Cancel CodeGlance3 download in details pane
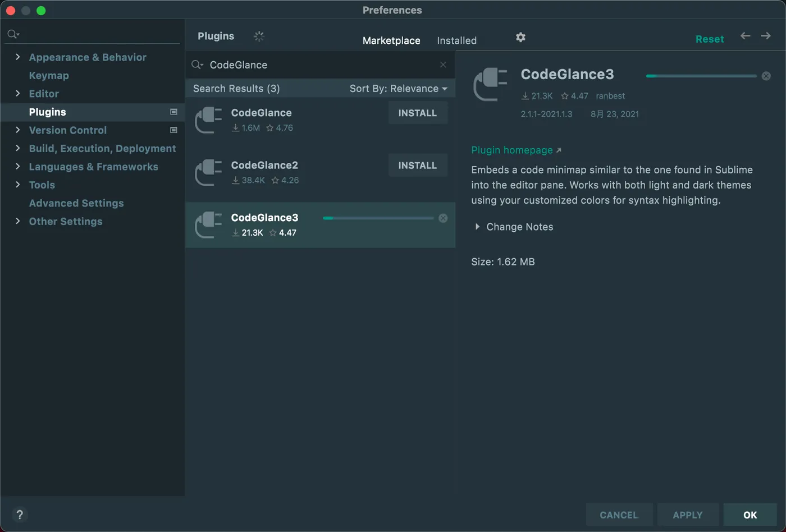 [x=766, y=76]
